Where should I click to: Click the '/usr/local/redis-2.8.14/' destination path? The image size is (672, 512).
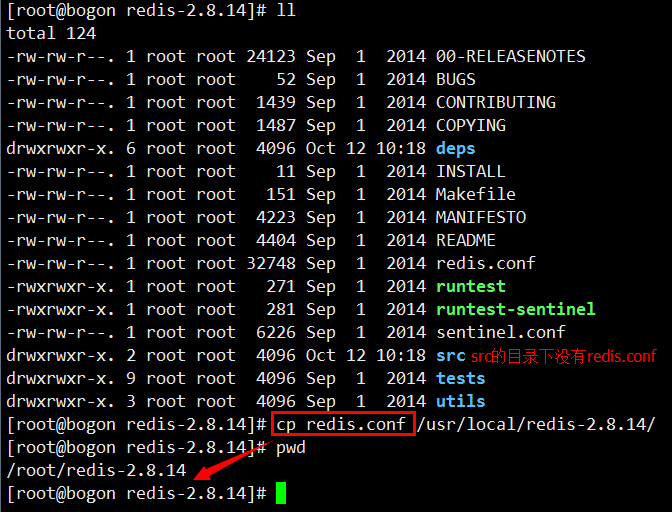(x=536, y=424)
